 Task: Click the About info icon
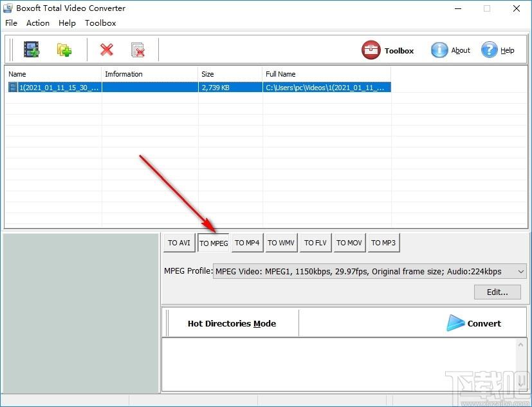(x=450, y=50)
